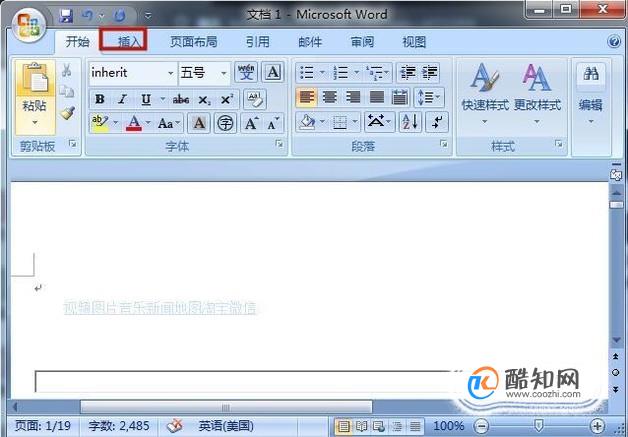Toggle superscript formatting
The image size is (628, 437).
click(x=227, y=99)
